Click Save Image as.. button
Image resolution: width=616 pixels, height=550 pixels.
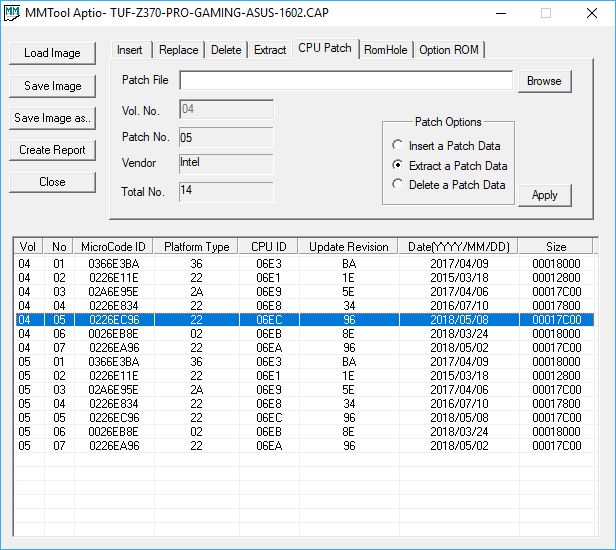pyautogui.click(x=52, y=118)
